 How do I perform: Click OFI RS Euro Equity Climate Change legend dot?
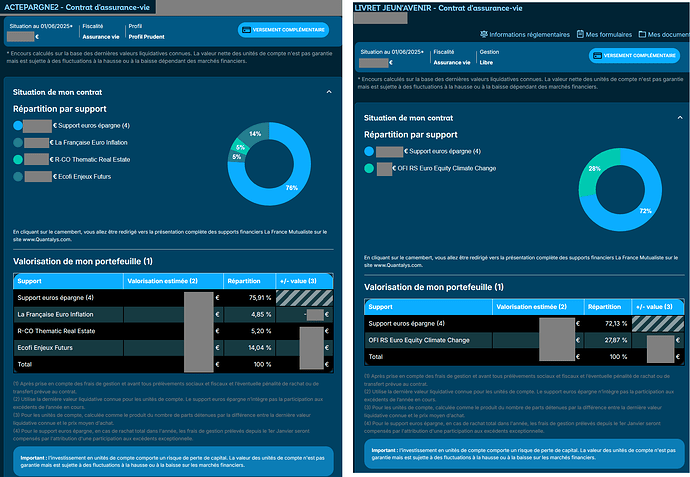coord(371,169)
